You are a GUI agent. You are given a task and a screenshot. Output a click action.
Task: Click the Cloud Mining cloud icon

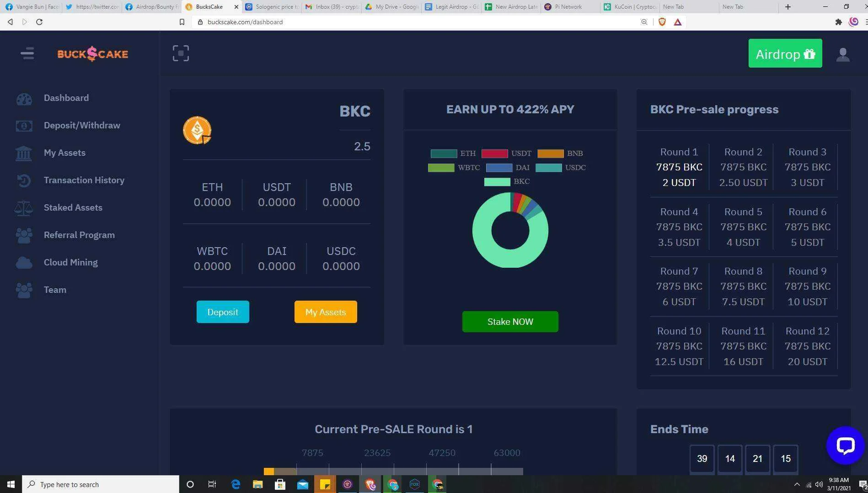click(24, 263)
